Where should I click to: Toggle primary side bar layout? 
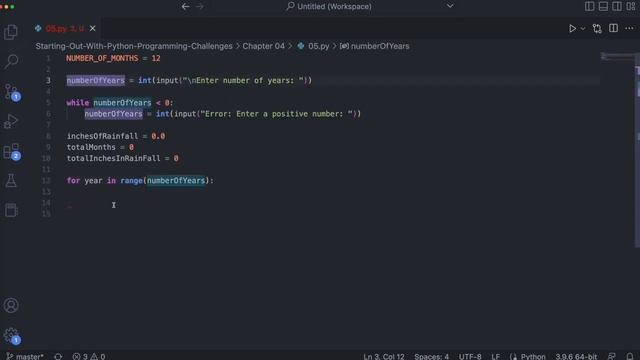[589, 6]
